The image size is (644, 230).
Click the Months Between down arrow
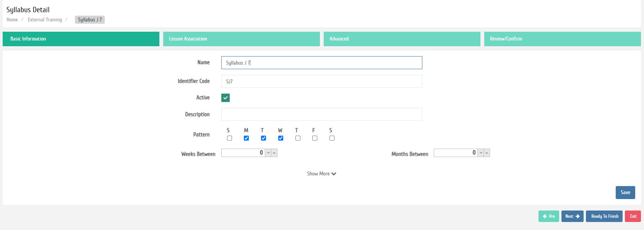[x=481, y=153]
